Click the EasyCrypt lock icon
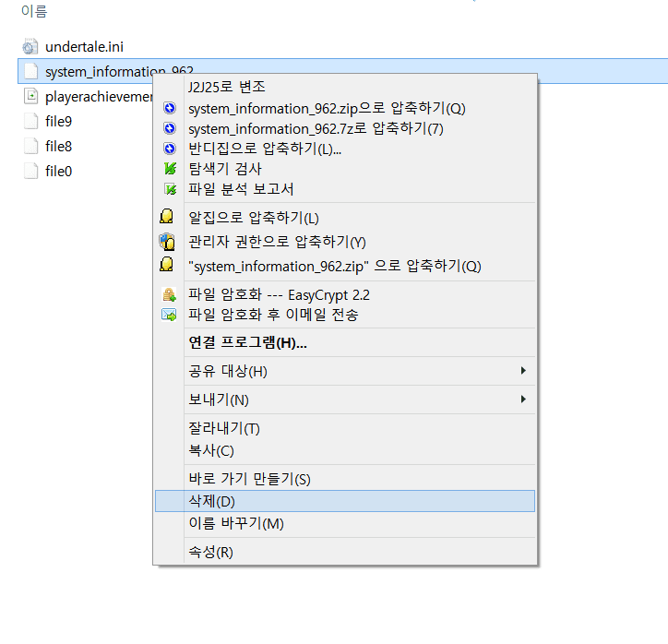The image size is (668, 644). click(169, 294)
